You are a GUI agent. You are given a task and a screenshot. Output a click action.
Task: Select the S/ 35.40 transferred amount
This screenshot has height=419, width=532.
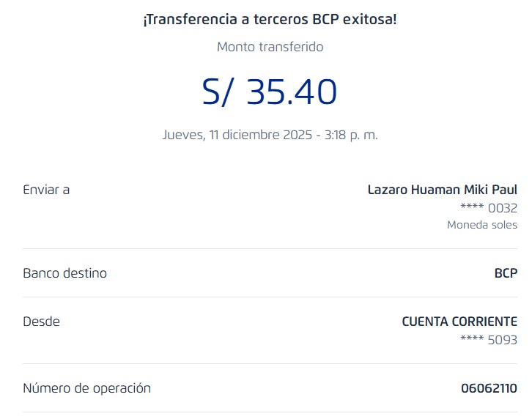[x=270, y=92]
